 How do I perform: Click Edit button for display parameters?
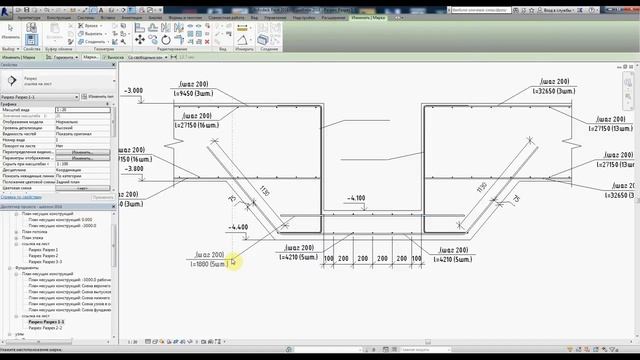pyautogui.click(x=82, y=158)
